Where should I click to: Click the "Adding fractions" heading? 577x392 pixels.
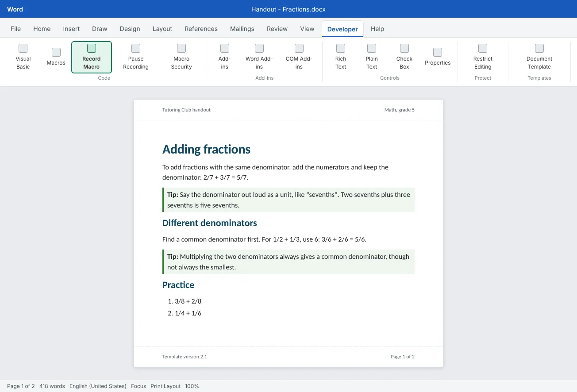(x=206, y=150)
